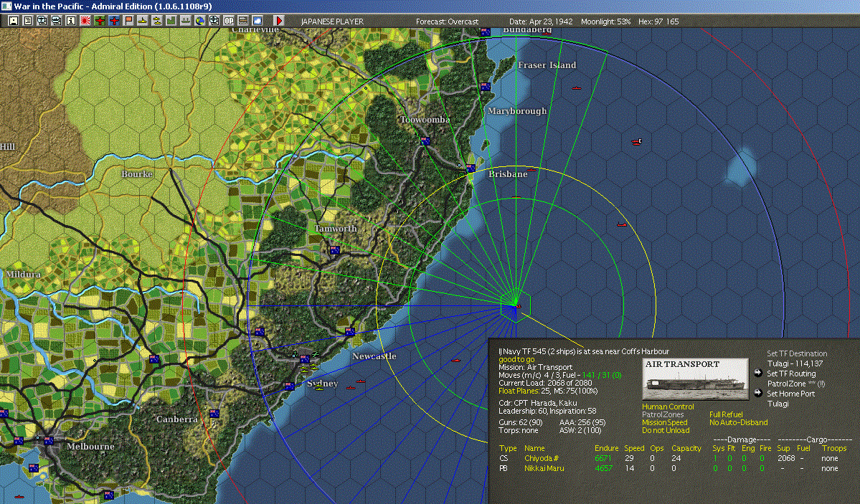Click the green land base icon
The width and height of the screenshot is (860, 504).
(171, 21)
